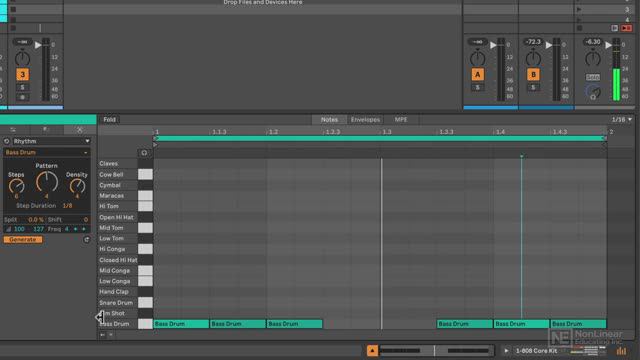
Task: Switch to the Envelopes tab
Action: click(x=365, y=120)
